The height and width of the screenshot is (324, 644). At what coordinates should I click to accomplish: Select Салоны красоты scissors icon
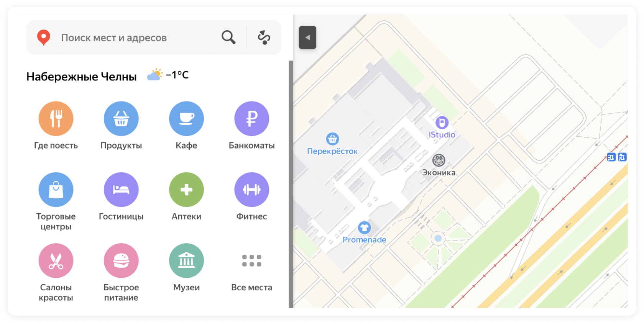[56, 261]
